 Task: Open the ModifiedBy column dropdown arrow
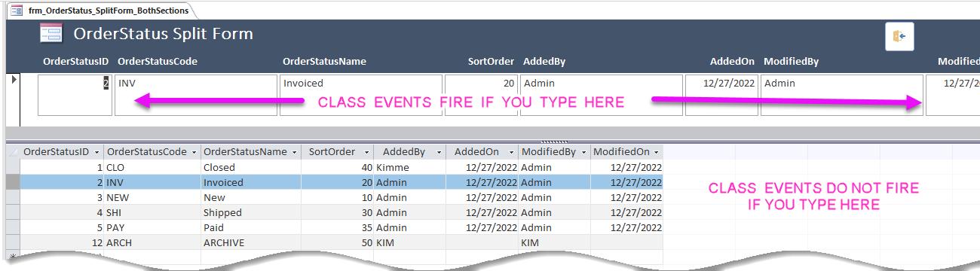583,152
